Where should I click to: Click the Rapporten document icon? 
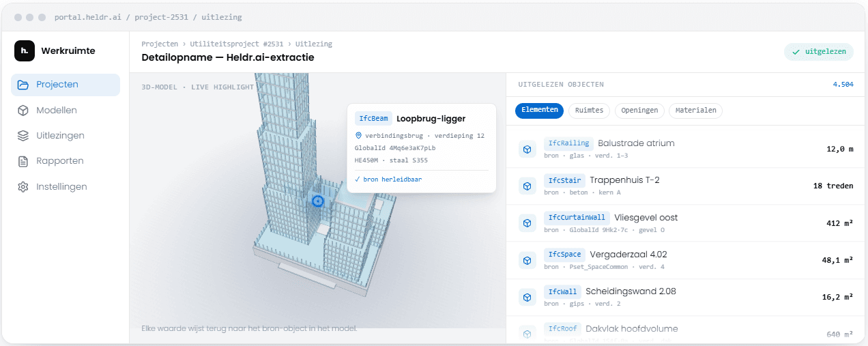23,161
